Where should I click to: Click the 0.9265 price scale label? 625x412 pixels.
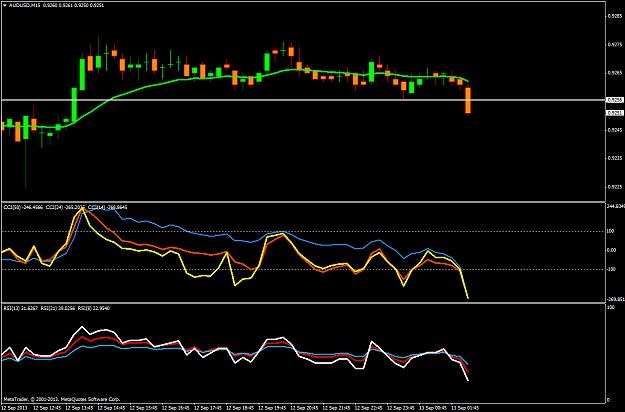point(615,73)
